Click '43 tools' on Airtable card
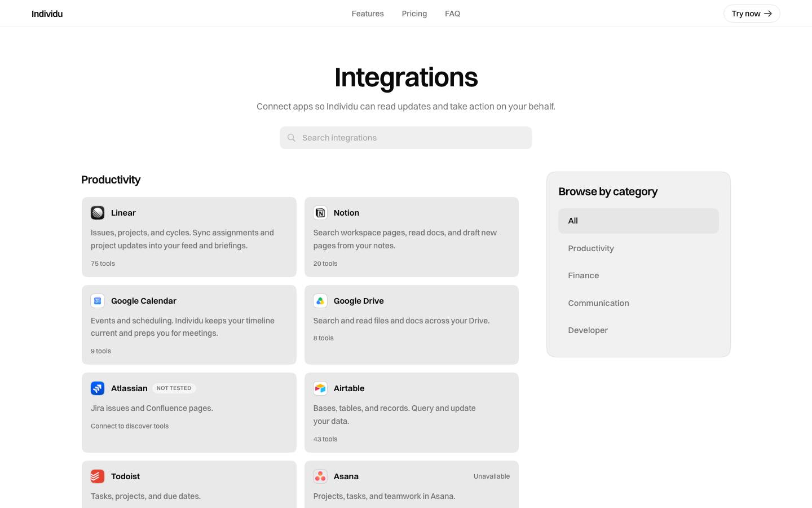 click(325, 439)
